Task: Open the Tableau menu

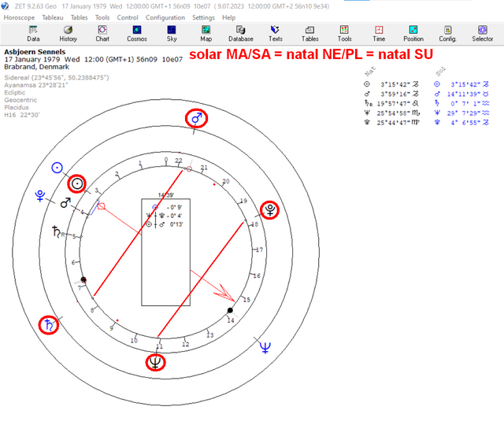Action: pos(53,17)
